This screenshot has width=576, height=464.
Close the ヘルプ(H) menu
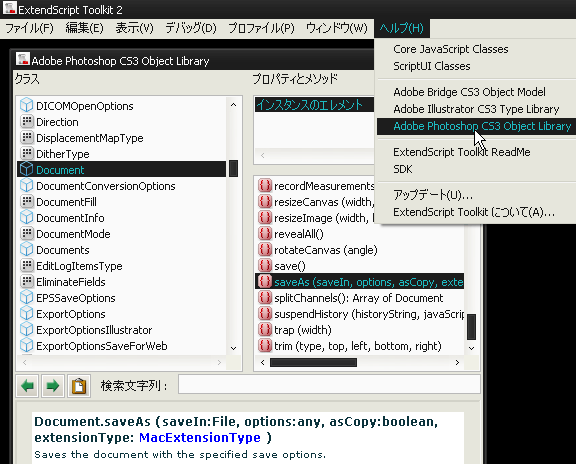pos(402,28)
